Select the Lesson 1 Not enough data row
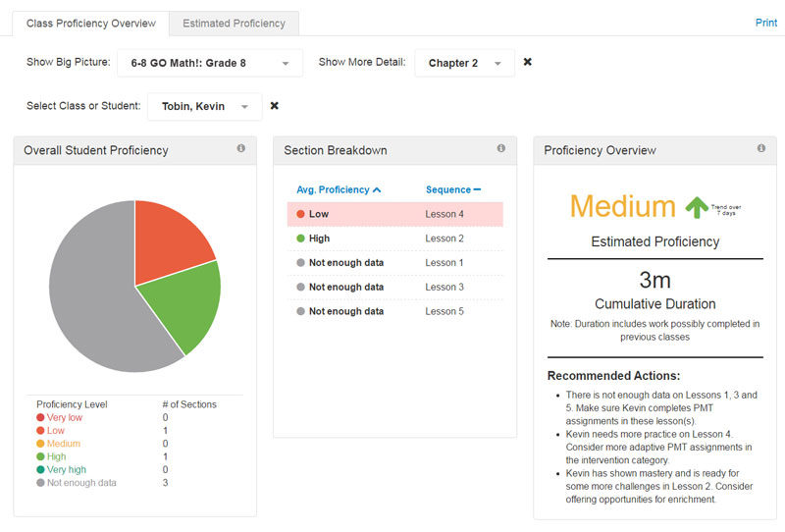Viewport: 785px width, 532px height. (394, 263)
